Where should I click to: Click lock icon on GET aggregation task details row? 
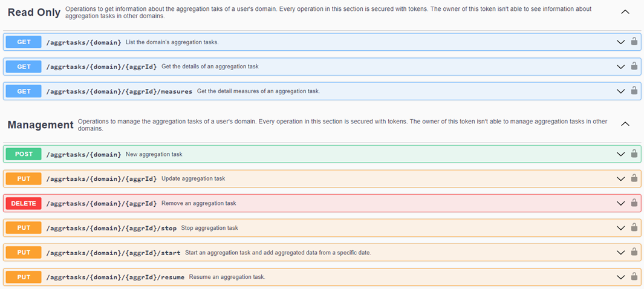pos(634,66)
